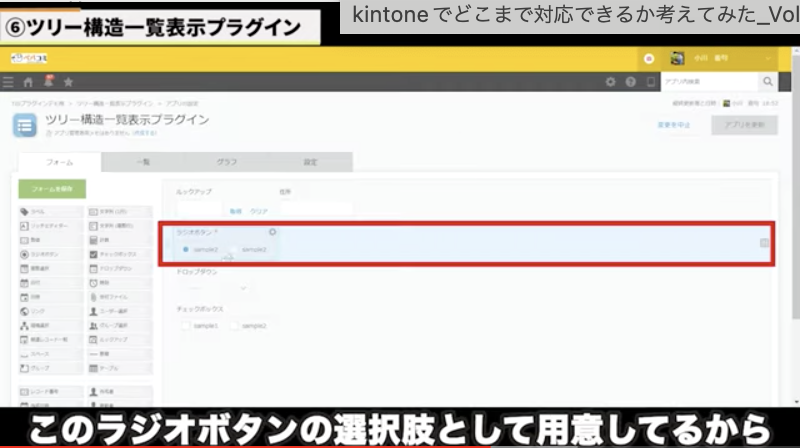Click the アプリを更新 button

pos(744,125)
